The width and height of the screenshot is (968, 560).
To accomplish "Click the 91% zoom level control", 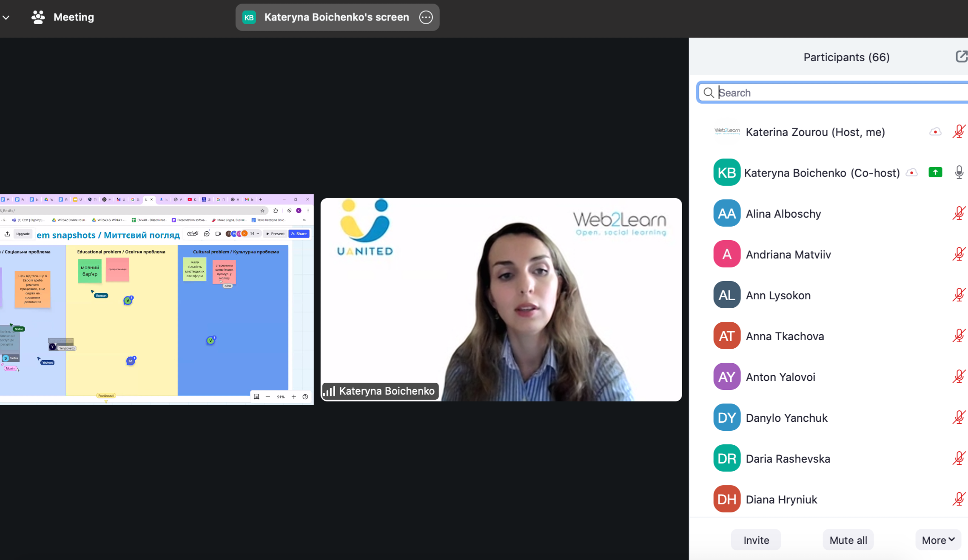I will click(x=281, y=397).
